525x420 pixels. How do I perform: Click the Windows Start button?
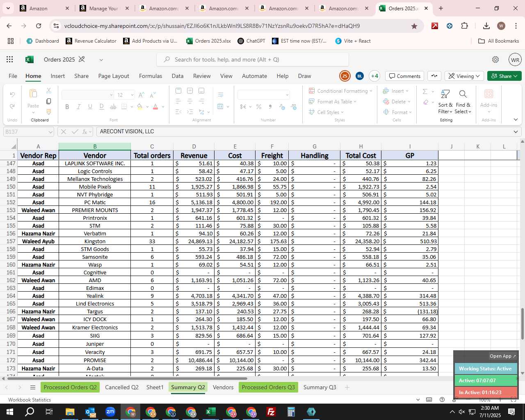tap(10, 412)
